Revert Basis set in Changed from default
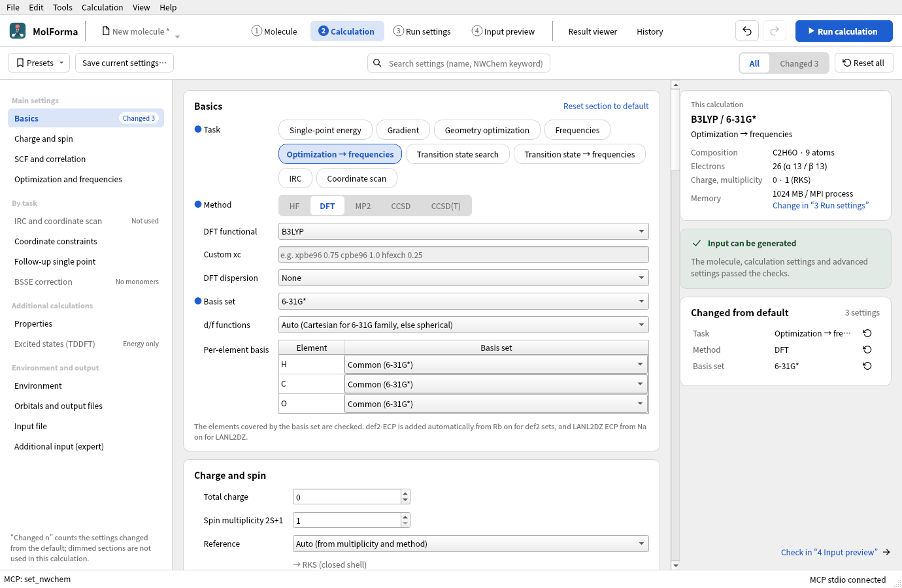This screenshot has height=588, width=902. pos(867,366)
